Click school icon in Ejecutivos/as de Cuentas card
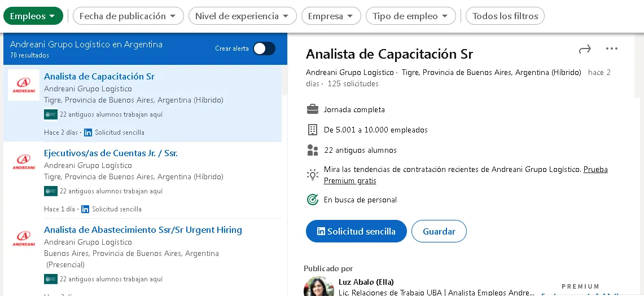The width and height of the screenshot is (644, 296). 51,191
